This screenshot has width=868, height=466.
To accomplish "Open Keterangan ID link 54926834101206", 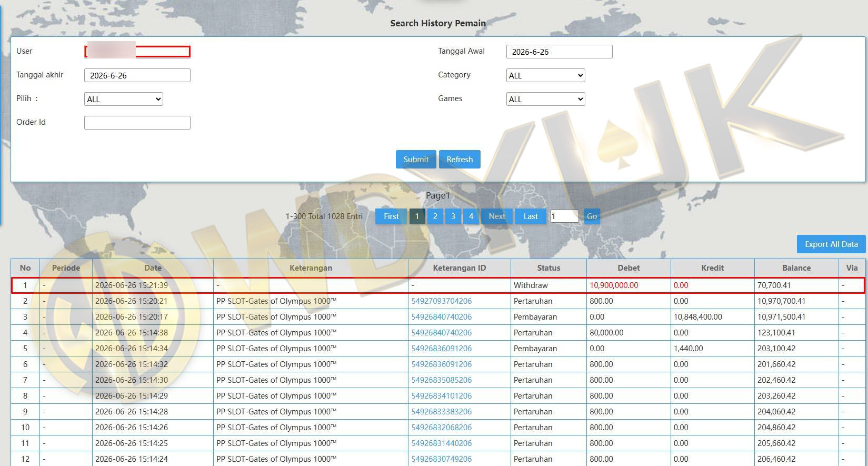I will pyautogui.click(x=442, y=396).
